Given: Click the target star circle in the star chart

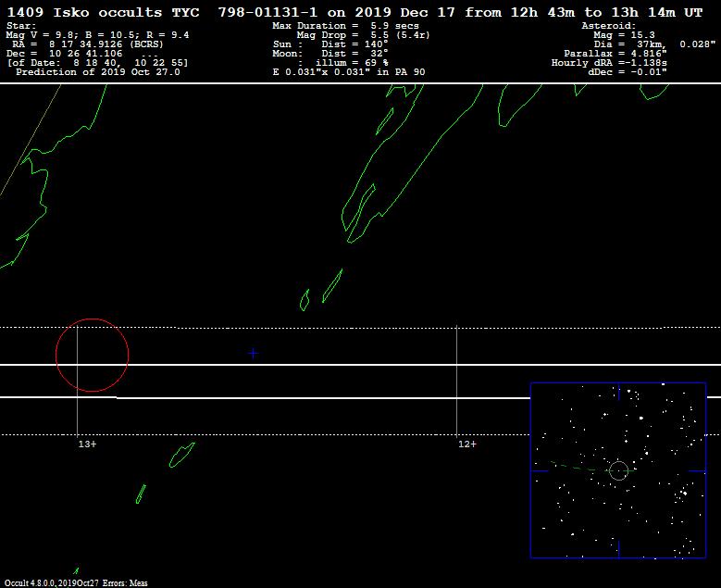Looking at the screenshot, I should [x=618, y=470].
